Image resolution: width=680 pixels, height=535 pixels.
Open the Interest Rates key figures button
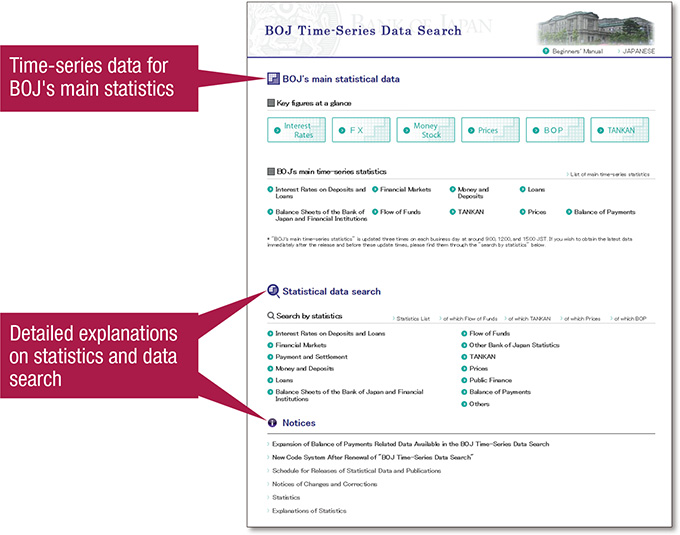coord(296,130)
